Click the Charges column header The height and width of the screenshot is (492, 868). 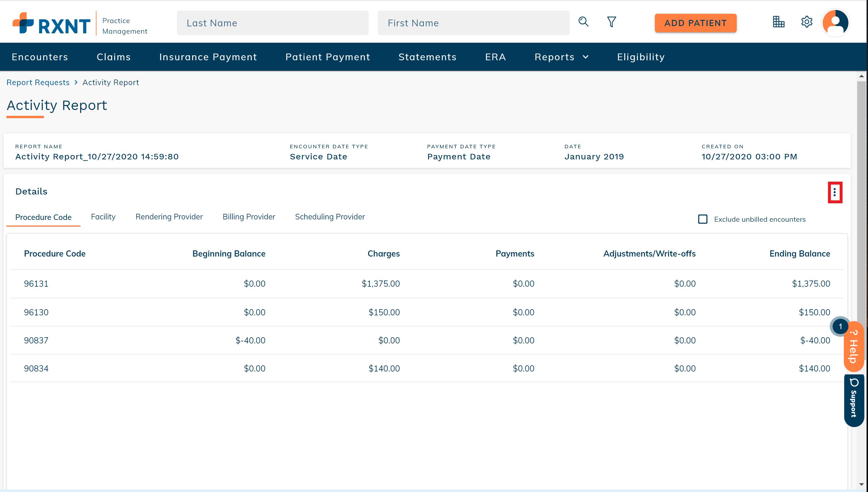tap(383, 253)
